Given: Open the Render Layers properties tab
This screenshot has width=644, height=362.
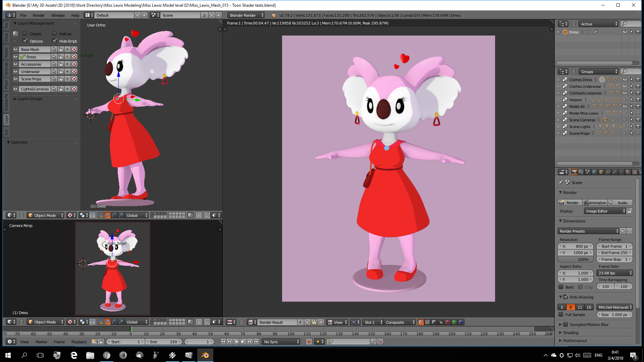Looking at the screenshot, I should tap(581, 172).
